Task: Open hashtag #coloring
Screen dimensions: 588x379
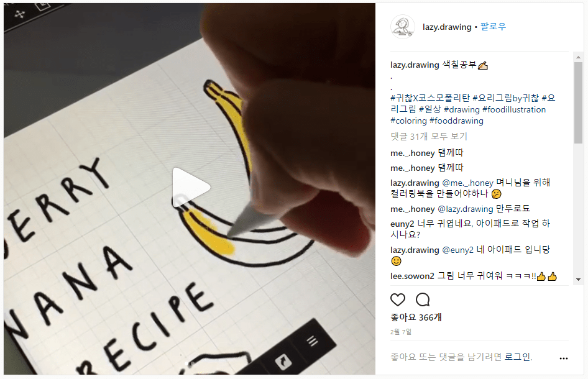Action: 408,121
